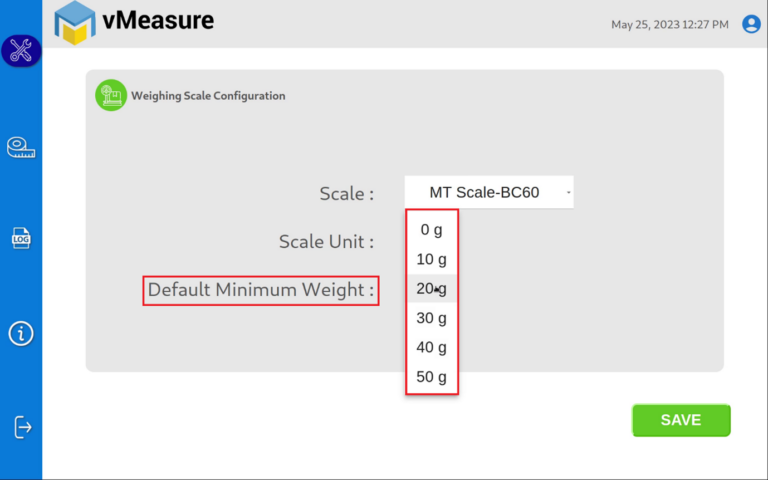The height and width of the screenshot is (480, 768).
Task: Pick the 50 g weight option
Action: (x=432, y=377)
